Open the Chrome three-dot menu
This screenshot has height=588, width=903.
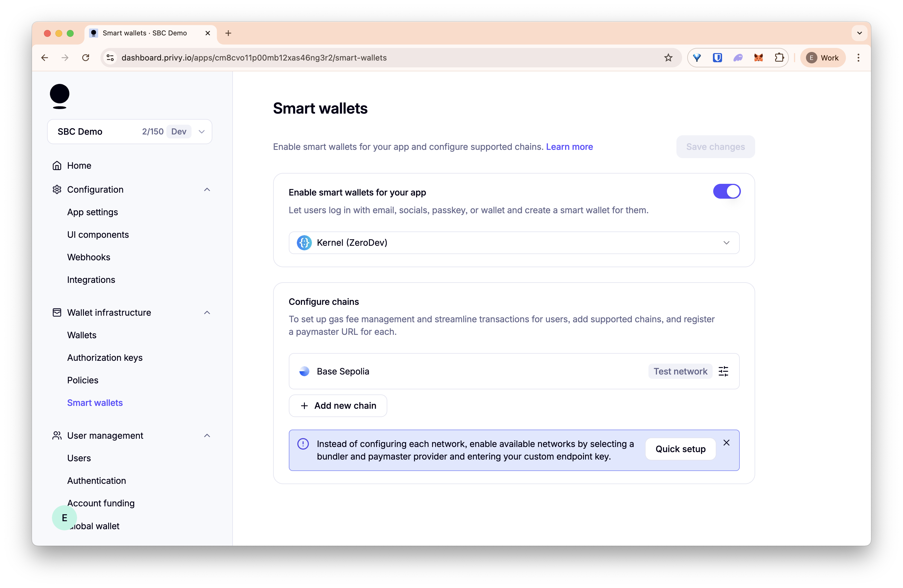[858, 58]
